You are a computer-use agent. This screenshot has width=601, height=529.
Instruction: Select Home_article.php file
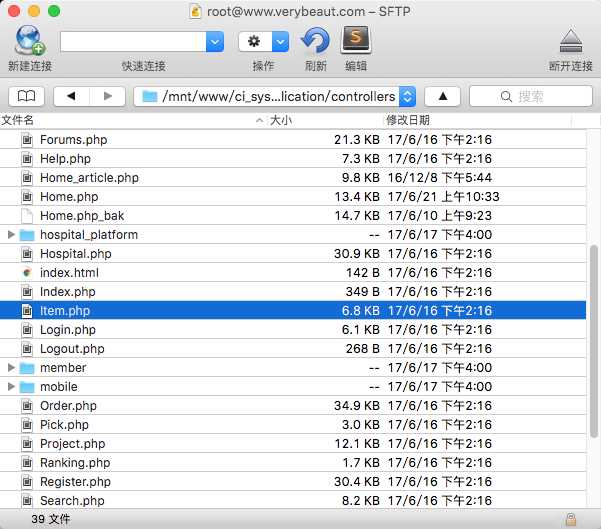pyautogui.click(x=89, y=177)
